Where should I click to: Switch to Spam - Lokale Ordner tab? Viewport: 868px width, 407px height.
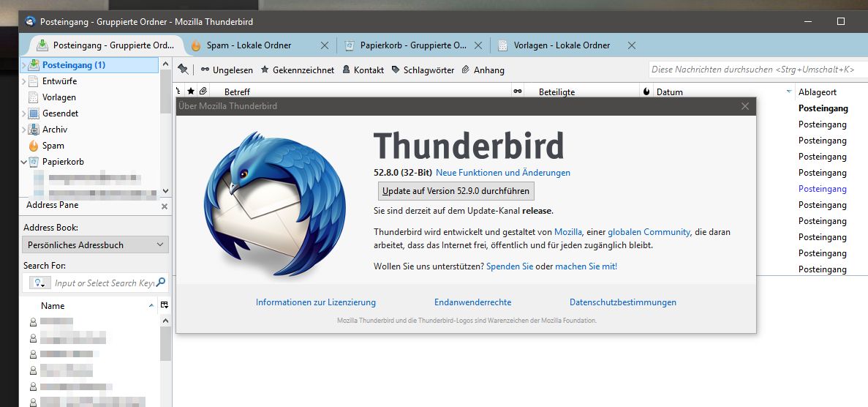pyautogui.click(x=249, y=45)
